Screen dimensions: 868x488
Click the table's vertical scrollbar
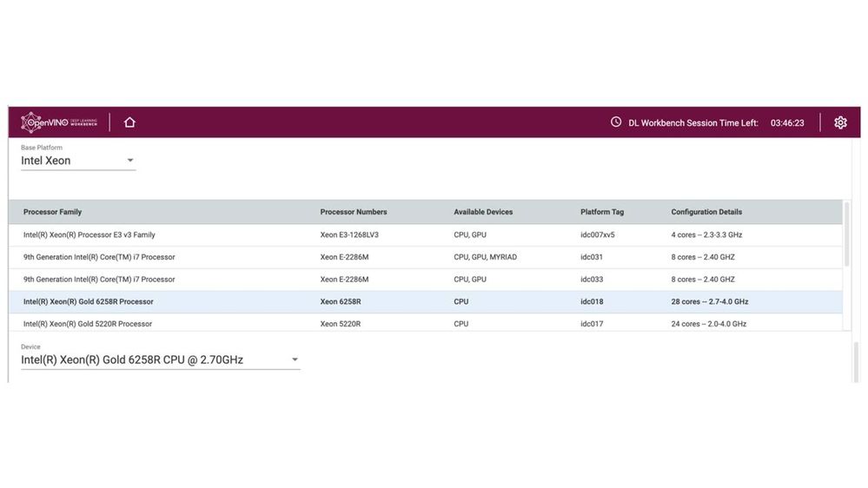(x=846, y=234)
